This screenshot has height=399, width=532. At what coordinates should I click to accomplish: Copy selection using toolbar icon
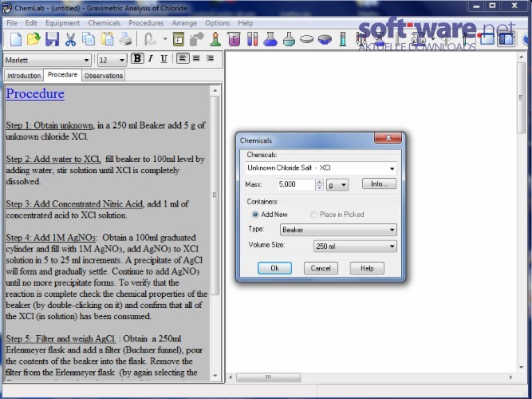tap(89, 39)
